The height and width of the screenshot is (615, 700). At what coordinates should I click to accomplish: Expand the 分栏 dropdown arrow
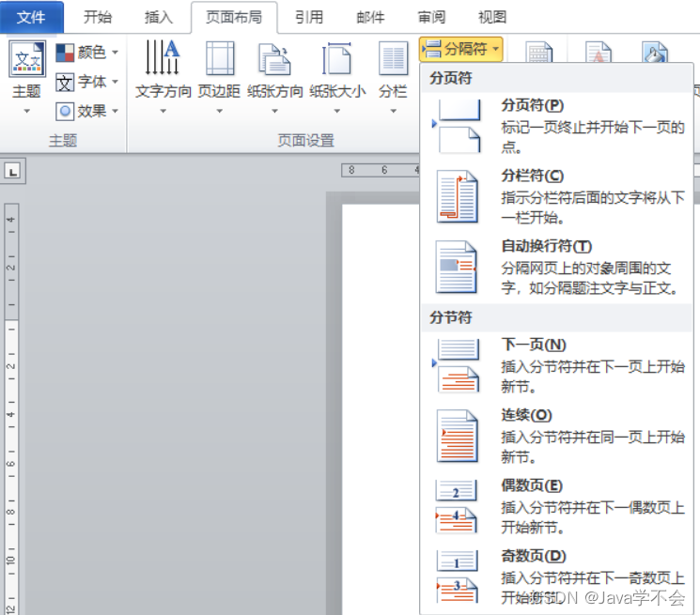tap(393, 111)
